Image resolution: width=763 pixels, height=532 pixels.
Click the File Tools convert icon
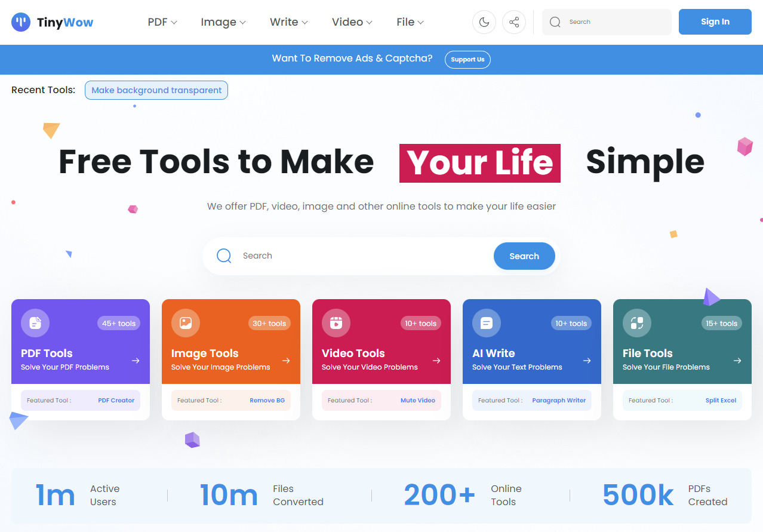click(x=637, y=323)
